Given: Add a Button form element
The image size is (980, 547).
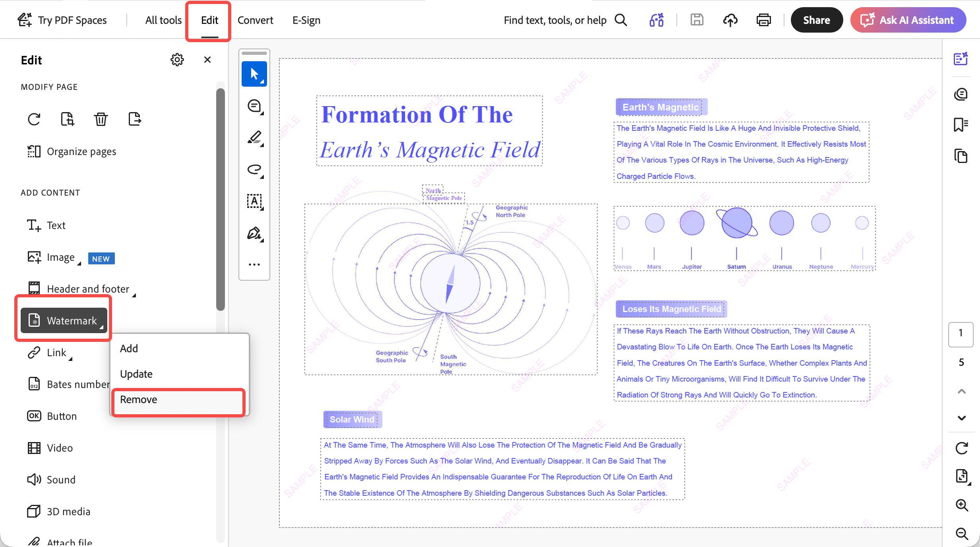Looking at the screenshot, I should click(52, 416).
